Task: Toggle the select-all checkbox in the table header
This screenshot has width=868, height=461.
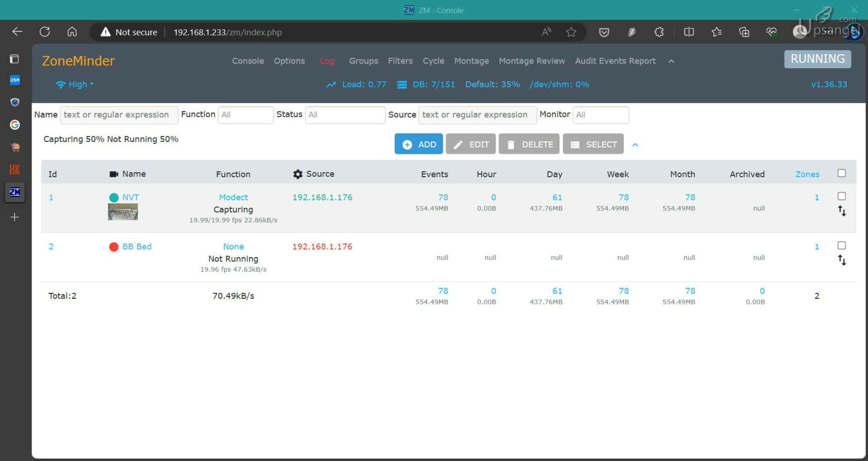Action: (841, 173)
